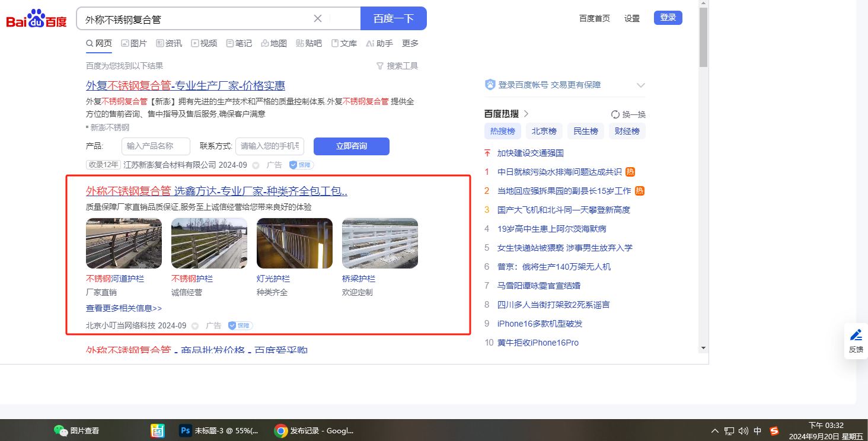Open the 设置 settings link
Screen dimensions: 868x441
pyautogui.click(x=632, y=18)
